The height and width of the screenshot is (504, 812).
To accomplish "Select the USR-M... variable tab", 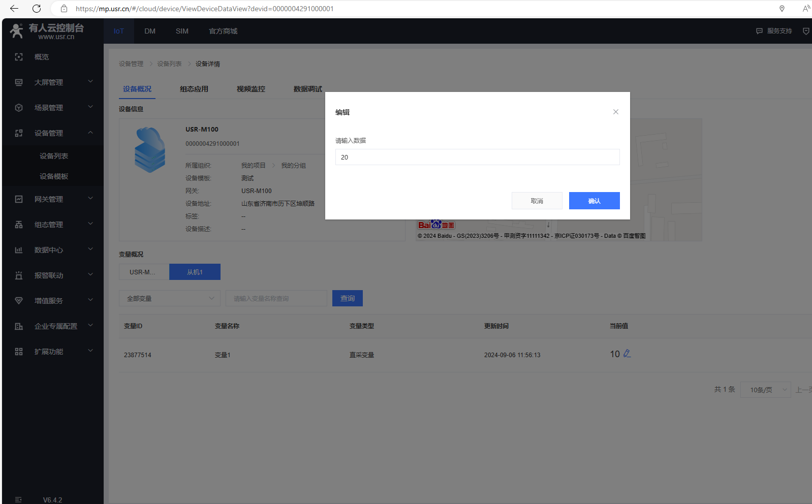I will pos(144,272).
